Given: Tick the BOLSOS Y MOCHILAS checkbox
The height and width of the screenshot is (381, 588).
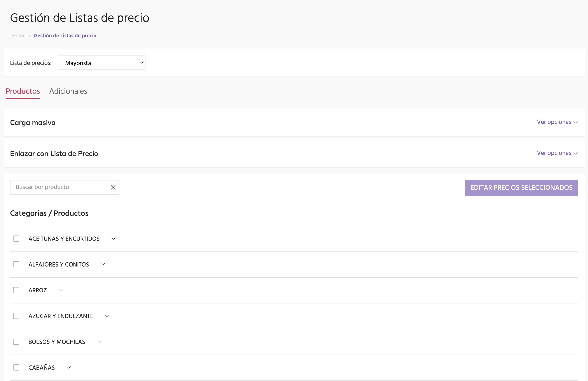Looking at the screenshot, I should coord(16,342).
